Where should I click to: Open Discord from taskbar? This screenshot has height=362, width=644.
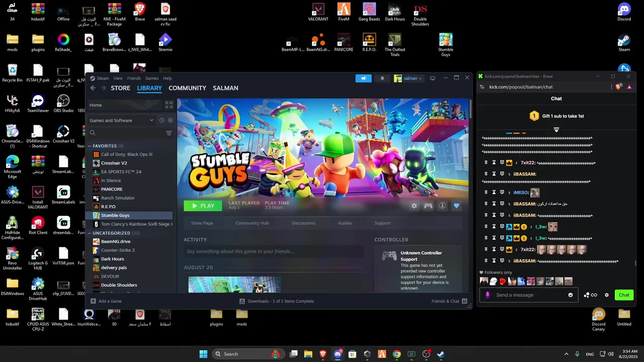pos(338,354)
